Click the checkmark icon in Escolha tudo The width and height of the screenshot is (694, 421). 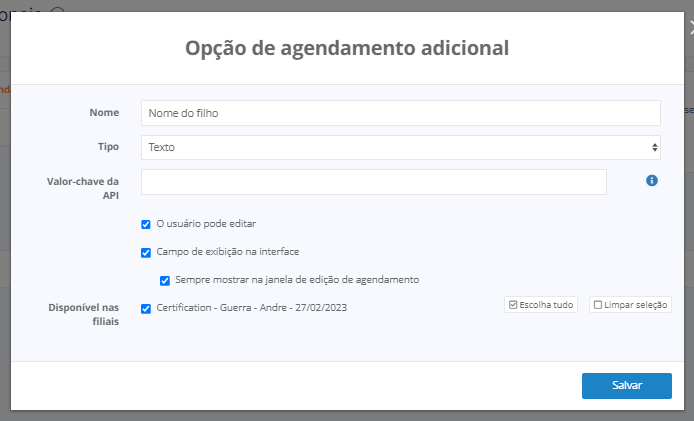(x=513, y=305)
